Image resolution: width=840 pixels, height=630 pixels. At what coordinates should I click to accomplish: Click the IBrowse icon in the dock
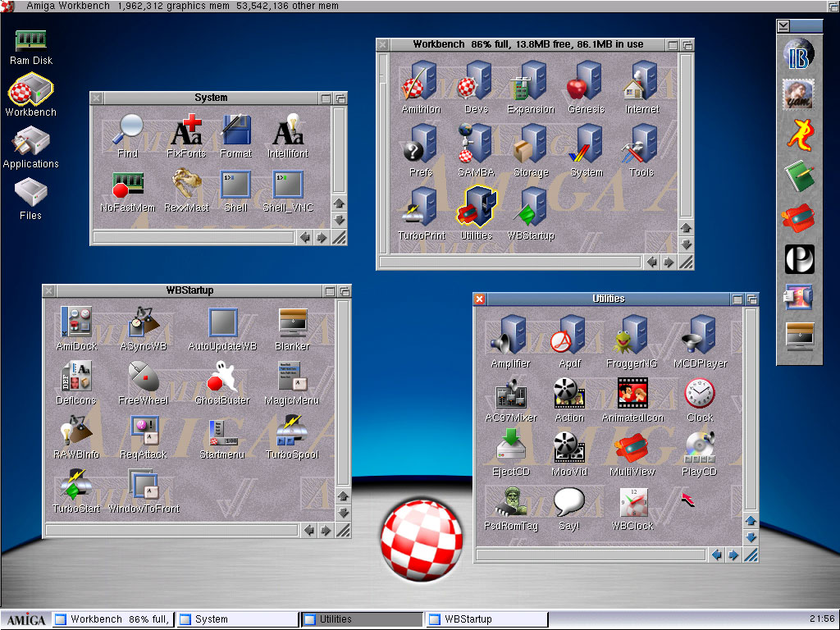(799, 55)
